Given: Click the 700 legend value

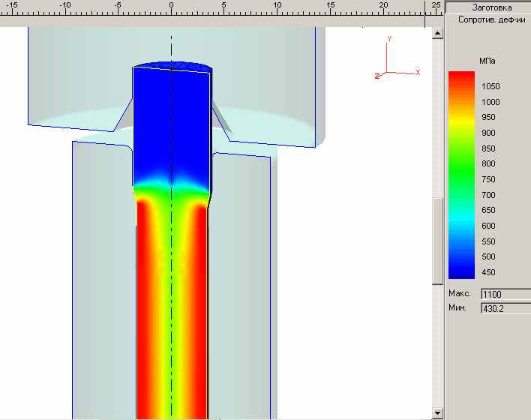Looking at the screenshot, I should click(488, 195).
